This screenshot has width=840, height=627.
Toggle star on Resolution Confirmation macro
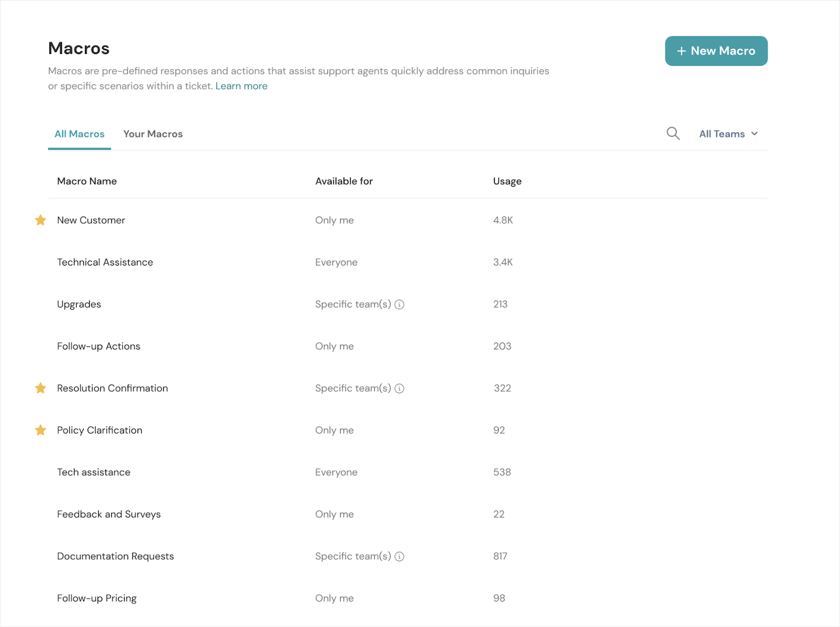tap(40, 388)
